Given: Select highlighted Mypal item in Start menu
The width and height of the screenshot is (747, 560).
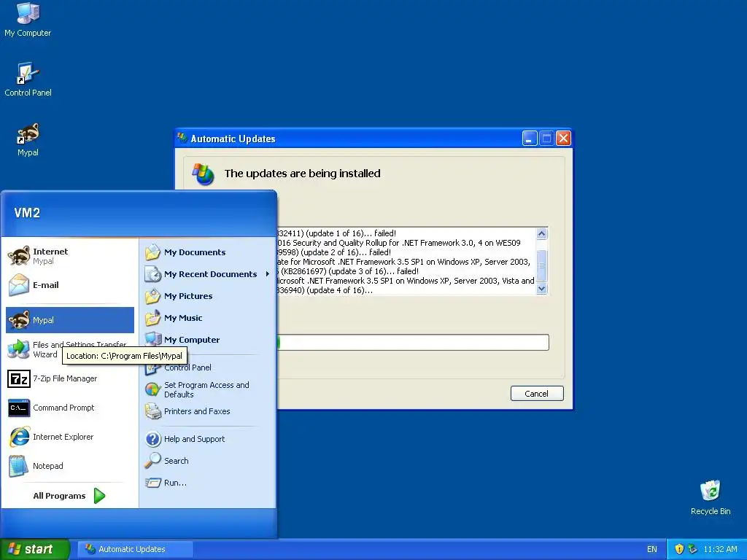Looking at the screenshot, I should pyautogui.click(x=69, y=320).
